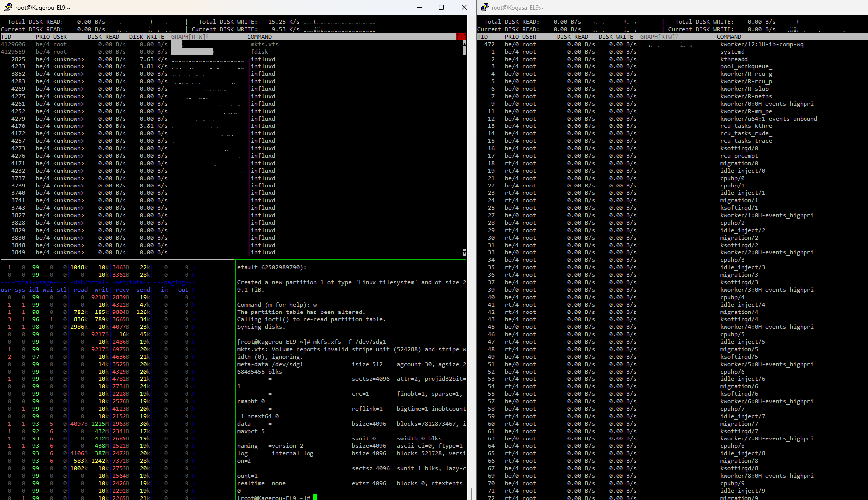
Task: Click 'mkfs.xfs -f /dev/sdg1' command line
Action: tap(350, 342)
